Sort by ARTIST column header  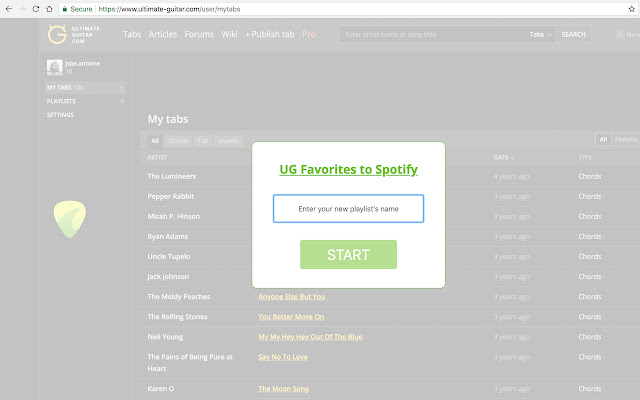(157, 158)
